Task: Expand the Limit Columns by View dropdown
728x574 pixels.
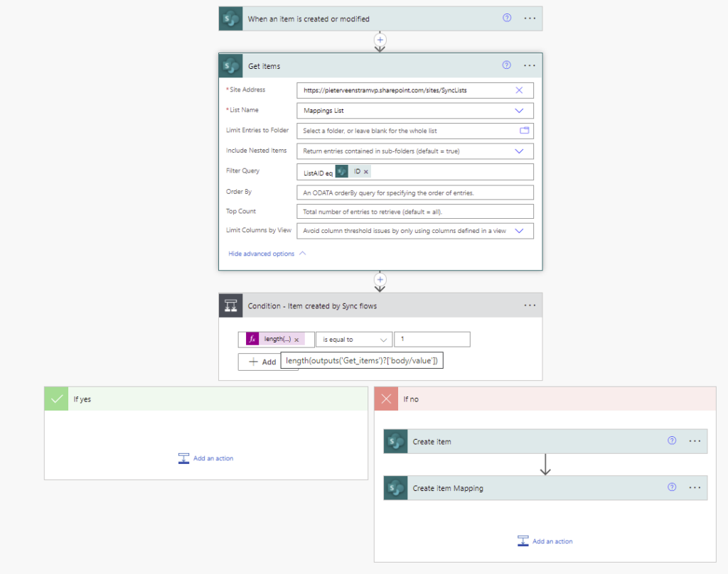Action: pos(519,231)
